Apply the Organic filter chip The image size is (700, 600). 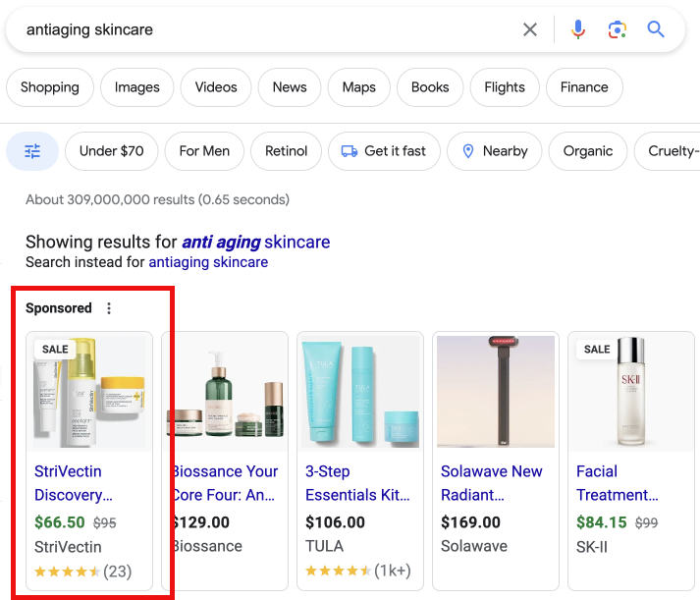click(x=588, y=151)
